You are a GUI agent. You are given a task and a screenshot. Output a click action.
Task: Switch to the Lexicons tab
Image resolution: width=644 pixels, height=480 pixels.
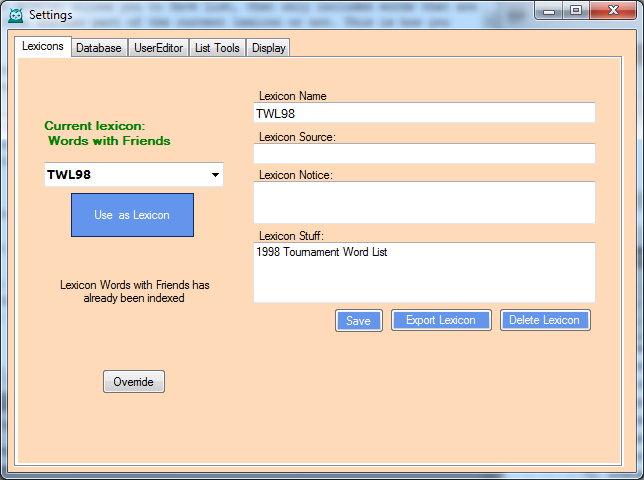43,46
